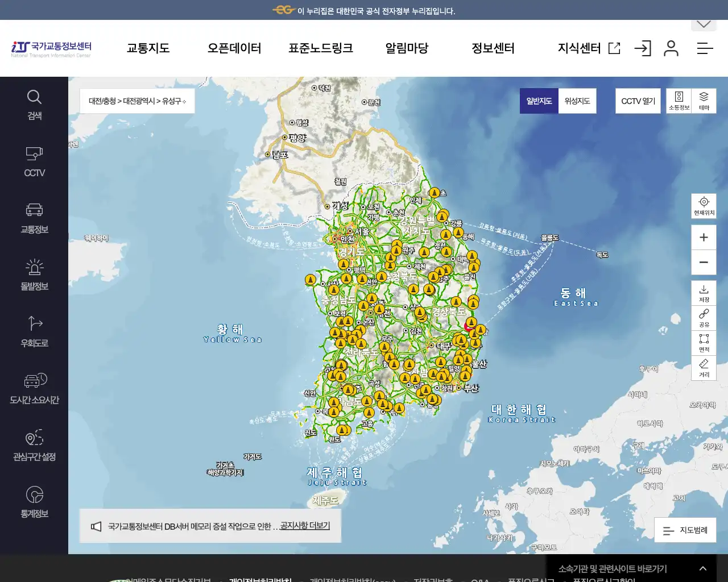Open the 면적 area measurement tool
Image resolution: width=728 pixels, height=582 pixels.
[x=704, y=343]
